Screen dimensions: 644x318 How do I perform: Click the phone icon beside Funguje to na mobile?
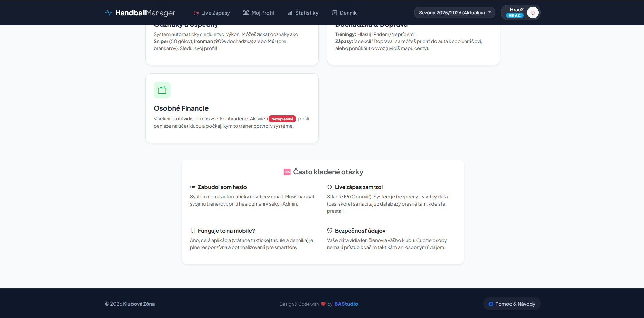coord(193,231)
